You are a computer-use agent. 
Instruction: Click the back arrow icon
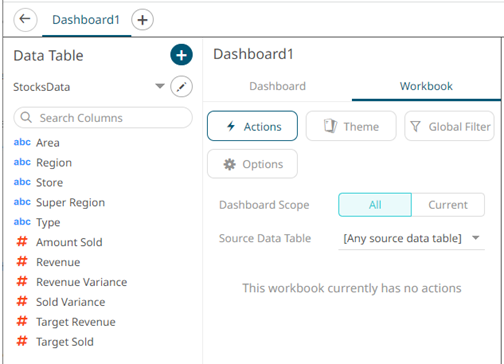[x=25, y=20]
